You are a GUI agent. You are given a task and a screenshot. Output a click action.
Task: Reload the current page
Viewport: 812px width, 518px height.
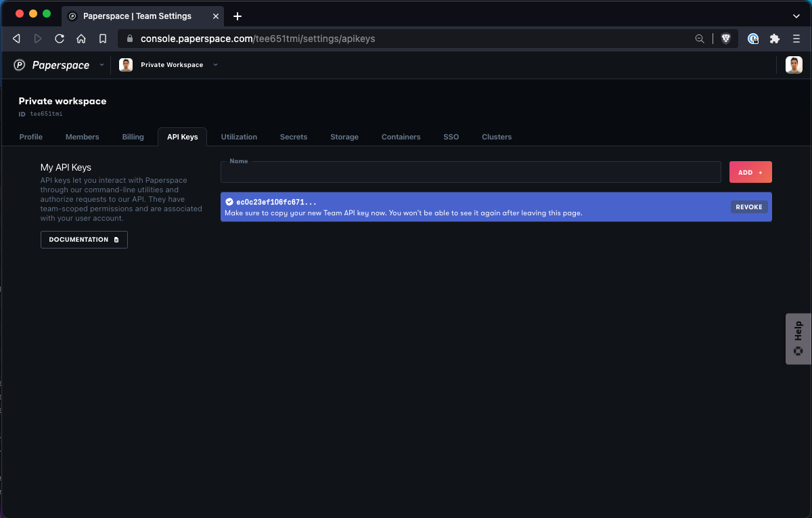60,39
